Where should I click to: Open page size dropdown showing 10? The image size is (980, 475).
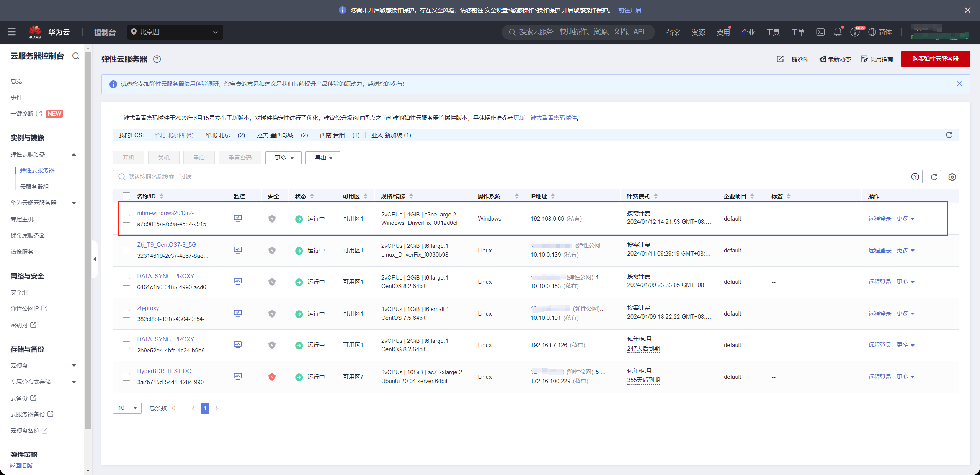click(127, 408)
